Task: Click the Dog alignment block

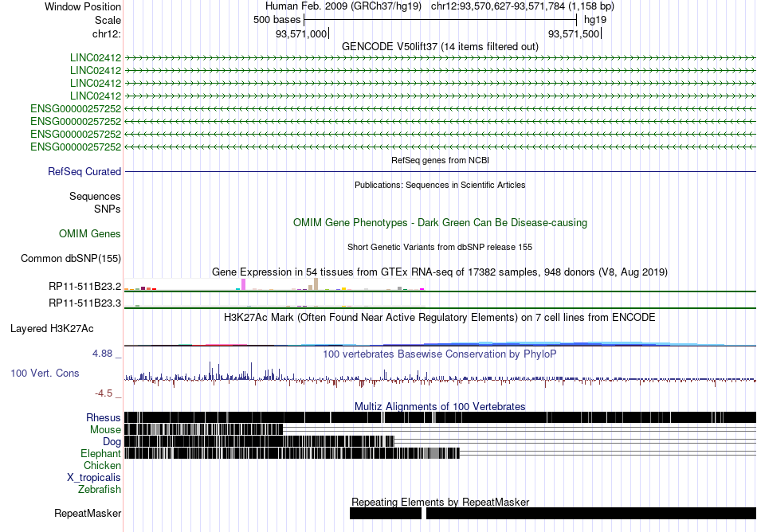Action: 259,441
